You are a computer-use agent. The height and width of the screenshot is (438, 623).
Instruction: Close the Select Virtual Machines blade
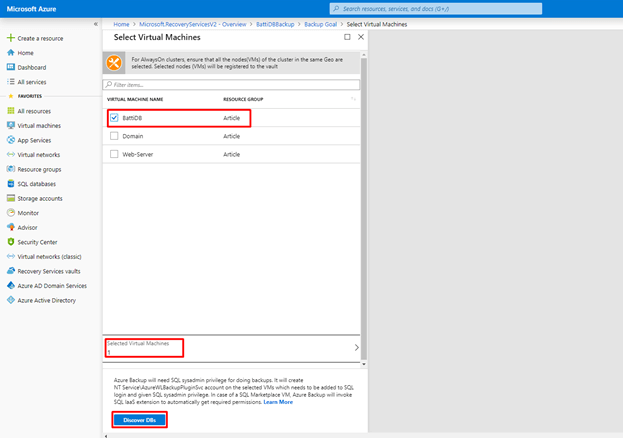[361, 37]
